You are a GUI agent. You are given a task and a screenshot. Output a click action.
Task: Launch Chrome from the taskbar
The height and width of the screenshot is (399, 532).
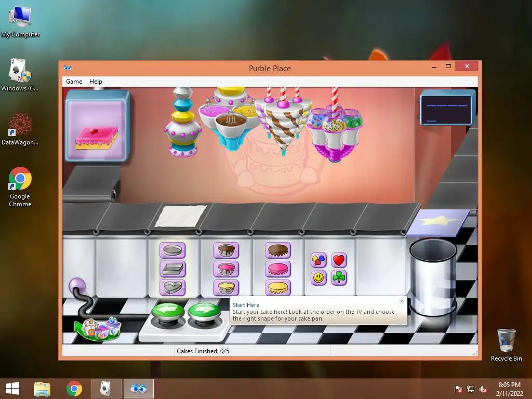[74, 389]
